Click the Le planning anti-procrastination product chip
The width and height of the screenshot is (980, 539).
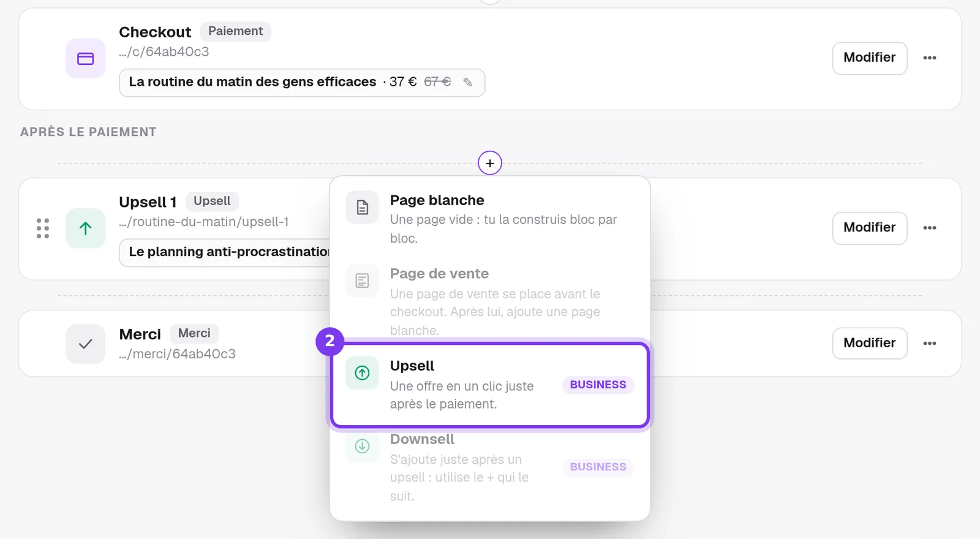(225, 252)
